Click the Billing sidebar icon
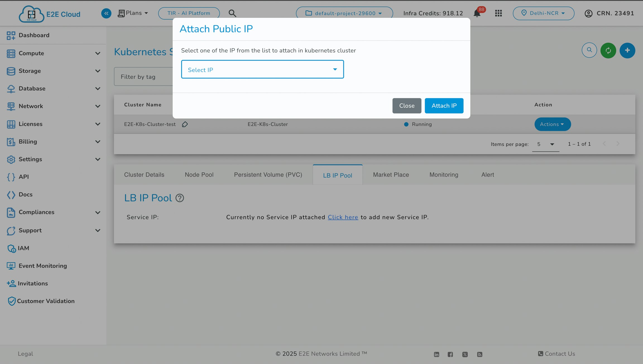 11,142
